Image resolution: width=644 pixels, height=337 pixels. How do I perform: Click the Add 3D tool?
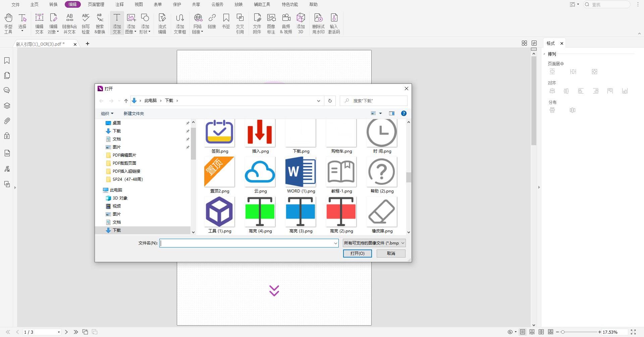[301, 23]
